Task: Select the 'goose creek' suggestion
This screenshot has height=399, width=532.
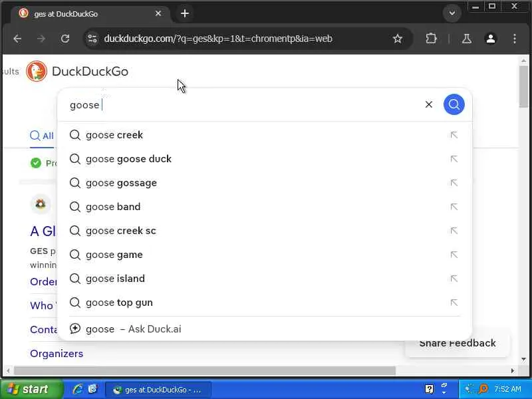Action: (x=265, y=135)
